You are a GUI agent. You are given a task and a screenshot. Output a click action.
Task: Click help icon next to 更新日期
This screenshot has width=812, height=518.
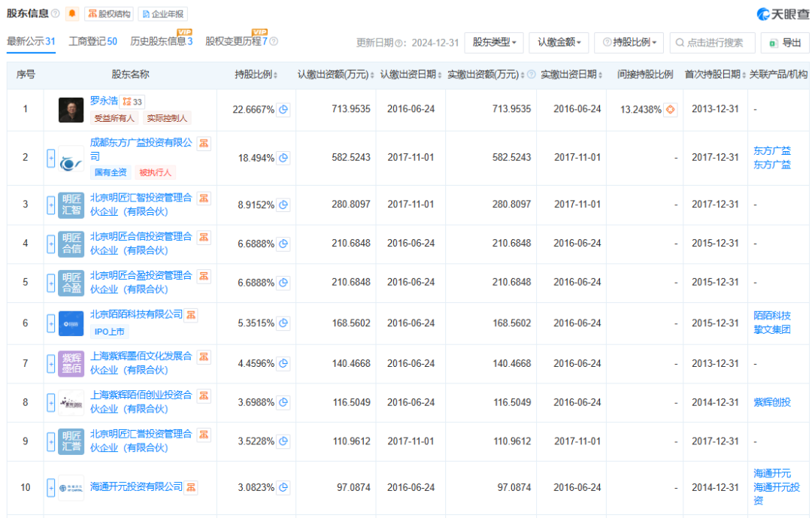click(398, 43)
